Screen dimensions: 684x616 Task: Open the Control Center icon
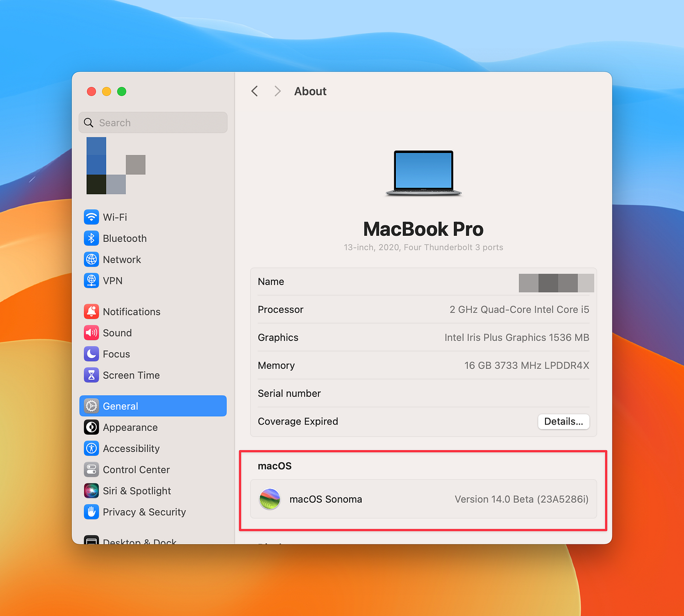tap(91, 469)
